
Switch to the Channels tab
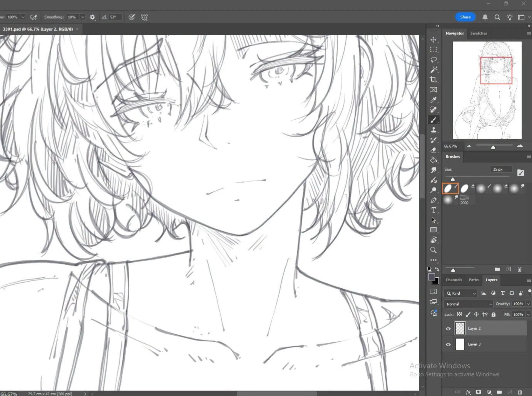[x=454, y=280]
